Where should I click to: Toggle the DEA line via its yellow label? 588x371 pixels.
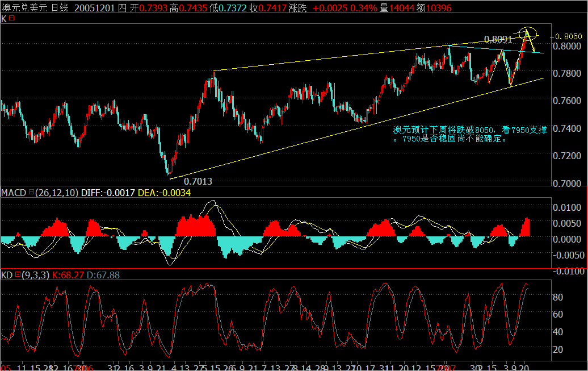(x=166, y=194)
